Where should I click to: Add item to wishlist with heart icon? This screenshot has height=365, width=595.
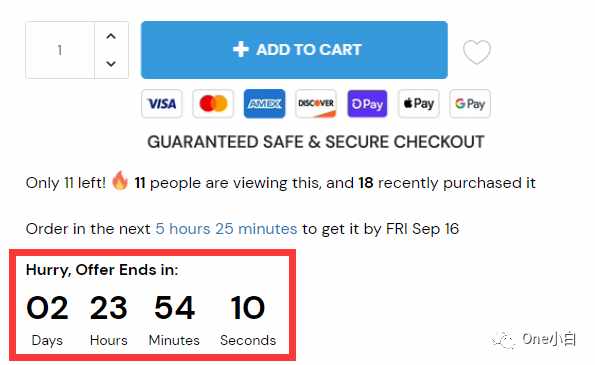coord(477,52)
